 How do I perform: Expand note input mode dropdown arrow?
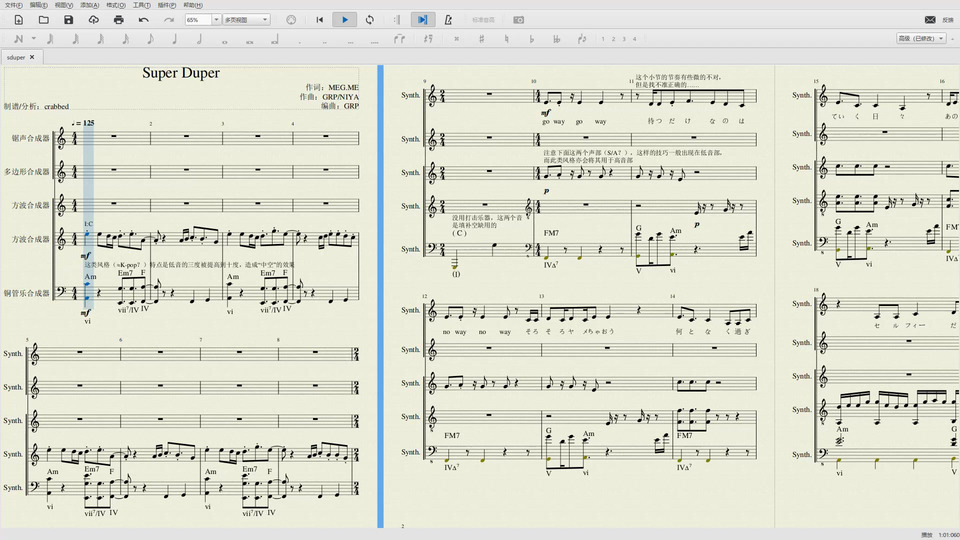[34, 39]
